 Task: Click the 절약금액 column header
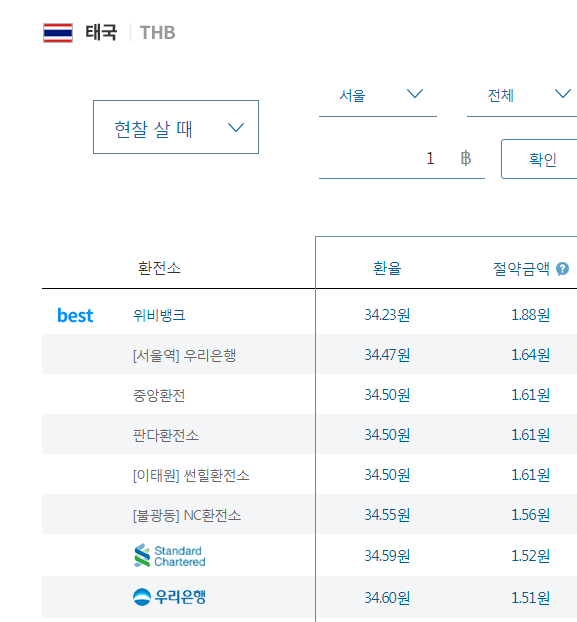[x=521, y=269]
